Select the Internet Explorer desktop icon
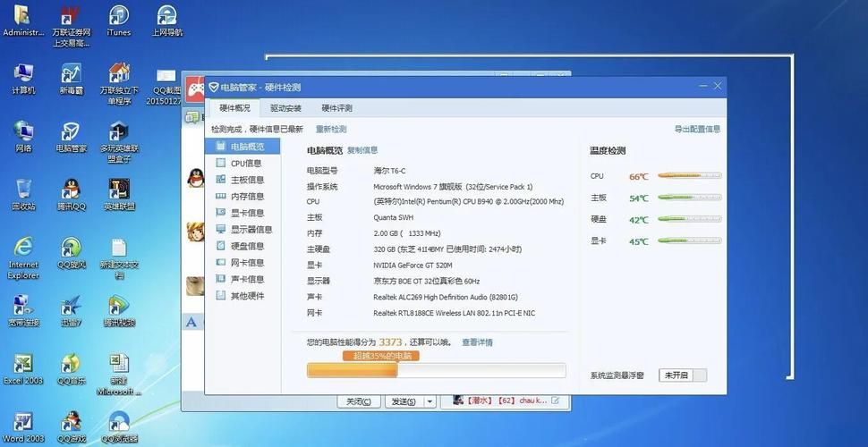 click(23, 258)
